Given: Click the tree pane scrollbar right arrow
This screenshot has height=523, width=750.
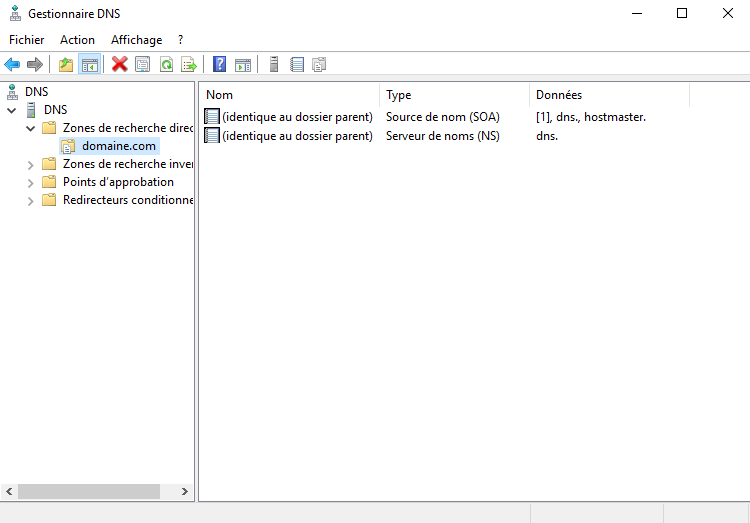Looking at the screenshot, I should pos(185,491).
